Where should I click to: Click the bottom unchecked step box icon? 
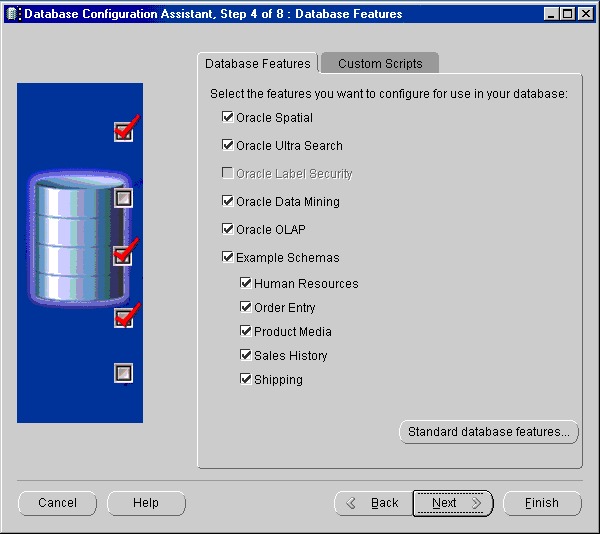(123, 373)
